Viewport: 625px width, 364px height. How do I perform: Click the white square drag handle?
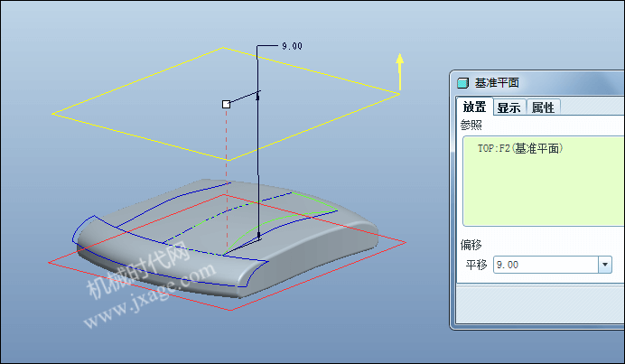226,104
